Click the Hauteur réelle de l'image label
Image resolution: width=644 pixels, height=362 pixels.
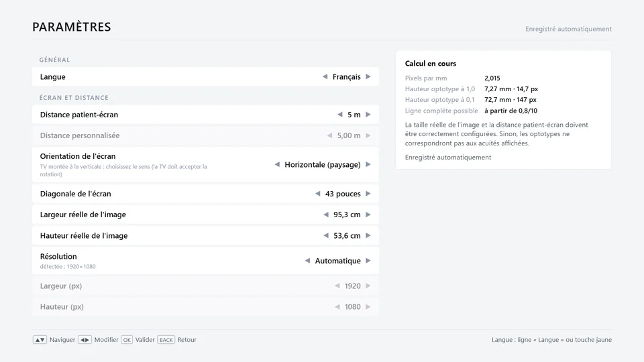(84, 235)
